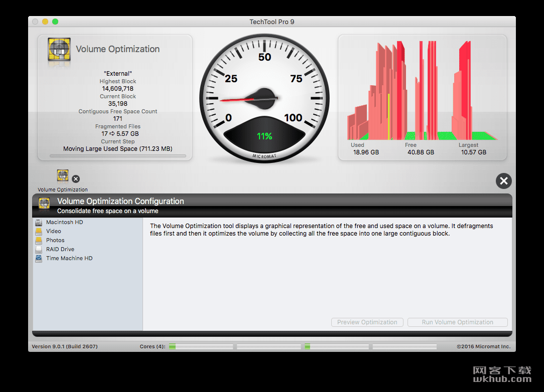Click the first core activity meter
Image resolution: width=544 pixels, height=392 pixels.
[x=201, y=346]
